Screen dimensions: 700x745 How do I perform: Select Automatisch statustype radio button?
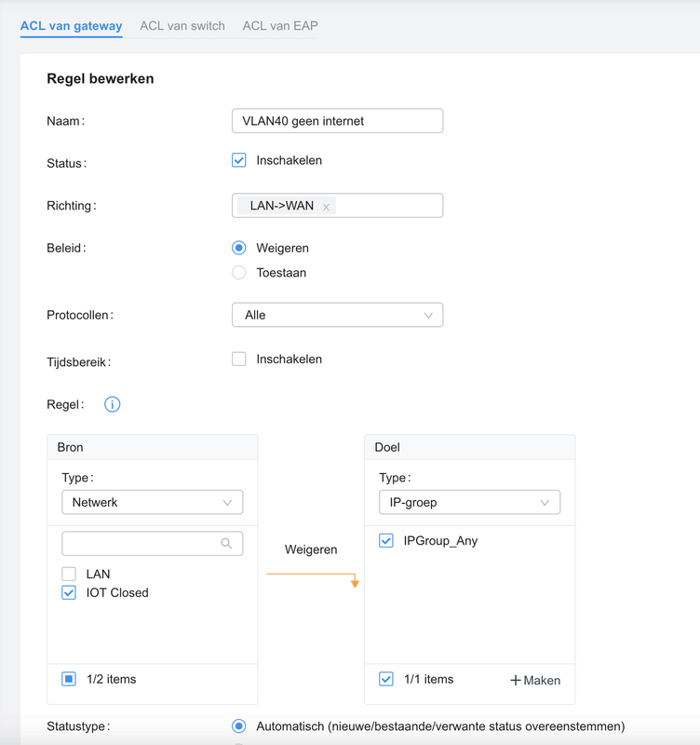point(239,726)
